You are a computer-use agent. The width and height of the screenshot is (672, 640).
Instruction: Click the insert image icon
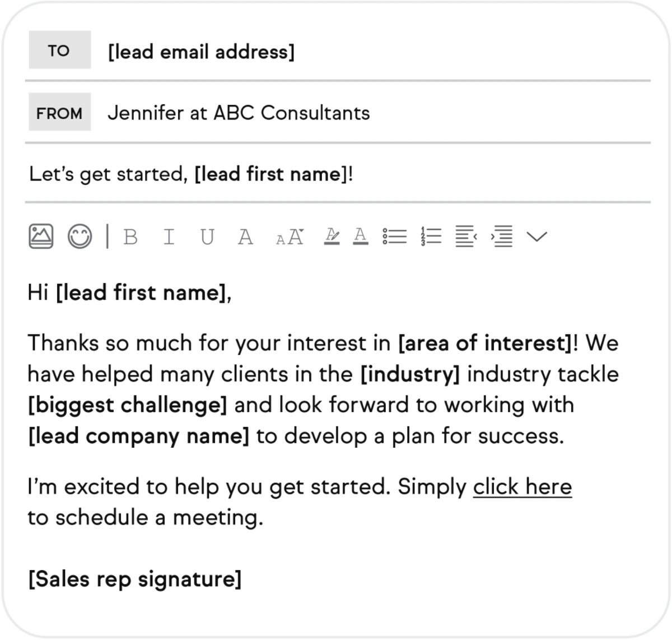(41, 236)
